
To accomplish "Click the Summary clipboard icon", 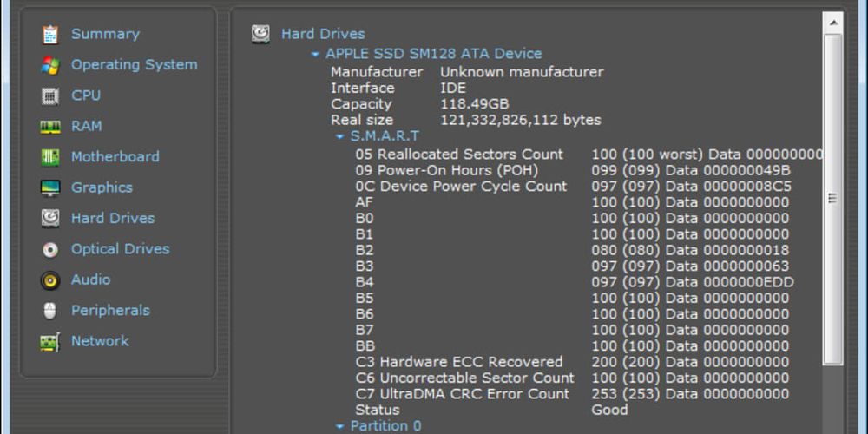I will (x=49, y=35).
